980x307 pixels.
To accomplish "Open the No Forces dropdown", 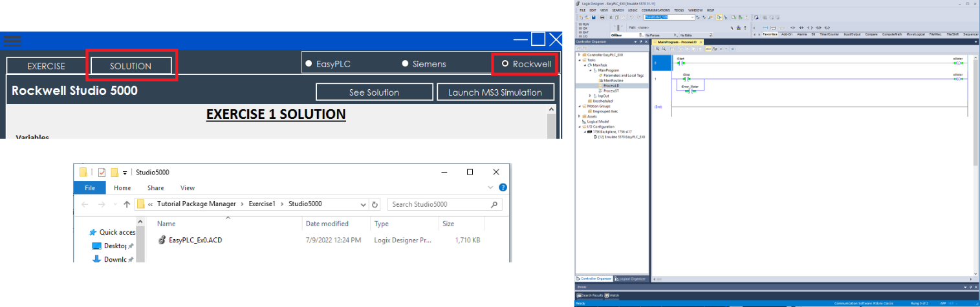I will tap(676, 35).
